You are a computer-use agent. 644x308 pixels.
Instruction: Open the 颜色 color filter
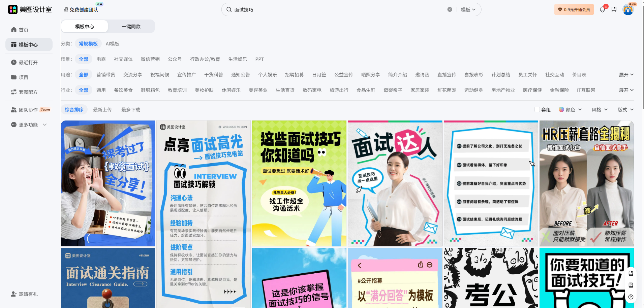pos(570,110)
